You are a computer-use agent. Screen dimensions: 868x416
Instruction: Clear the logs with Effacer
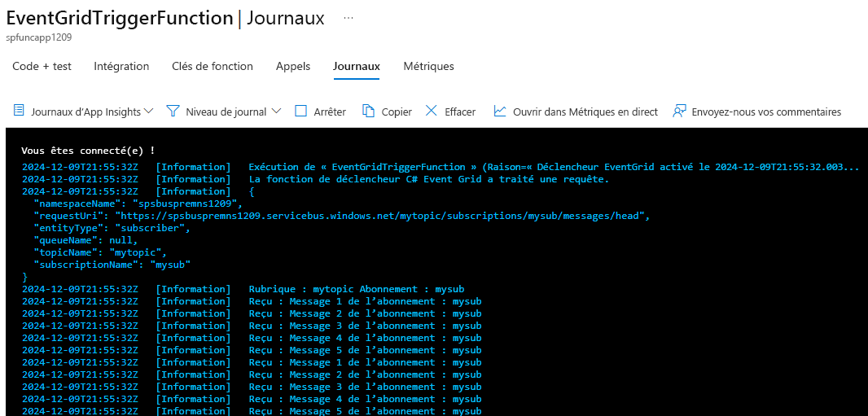[x=450, y=112]
